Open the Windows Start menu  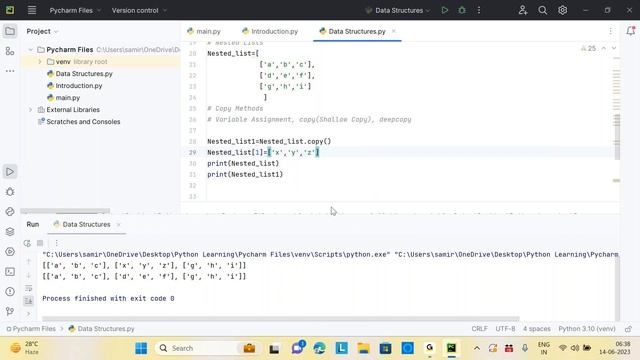point(141,348)
